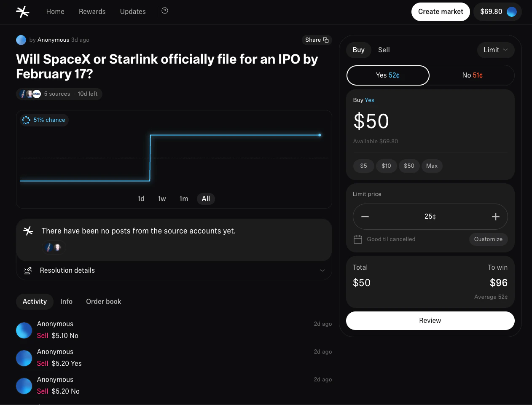This screenshot has width=532, height=405.
Task: Click the 'Sell $5.20 No' activity text
Action: click(x=58, y=392)
